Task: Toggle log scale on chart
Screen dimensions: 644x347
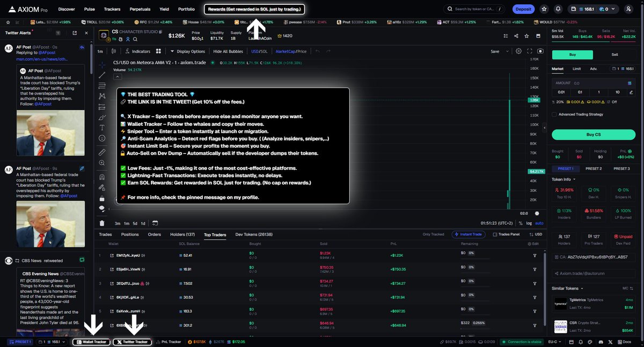Action: [x=530, y=223]
